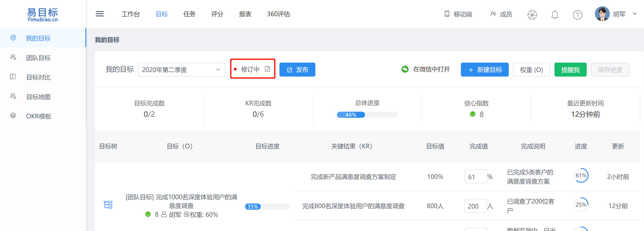644x231 pixels.
Task: Click the document icon next to 修订中
Action: point(267,69)
